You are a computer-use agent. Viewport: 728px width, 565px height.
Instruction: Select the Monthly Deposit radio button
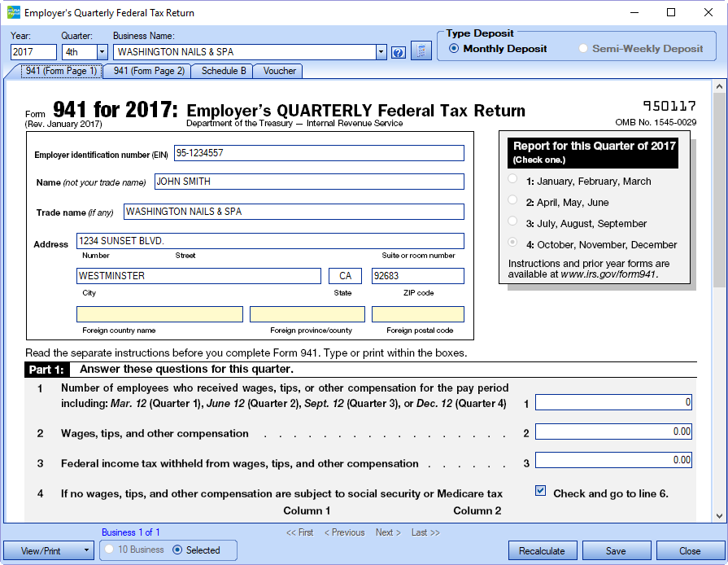point(454,49)
